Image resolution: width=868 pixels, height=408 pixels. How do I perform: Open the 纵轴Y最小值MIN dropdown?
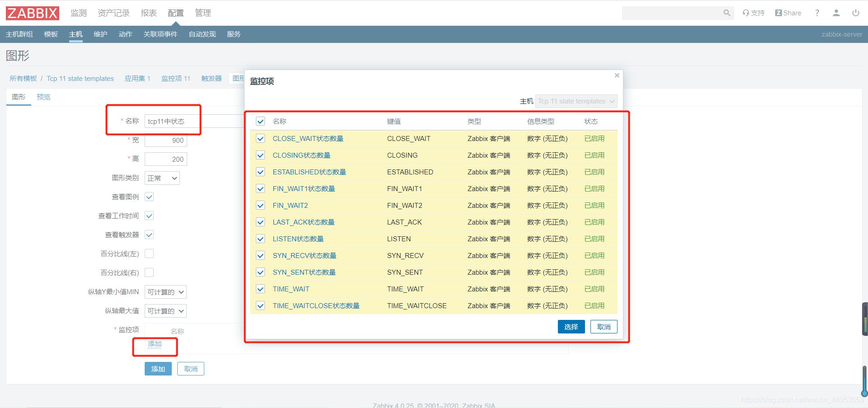coord(165,292)
